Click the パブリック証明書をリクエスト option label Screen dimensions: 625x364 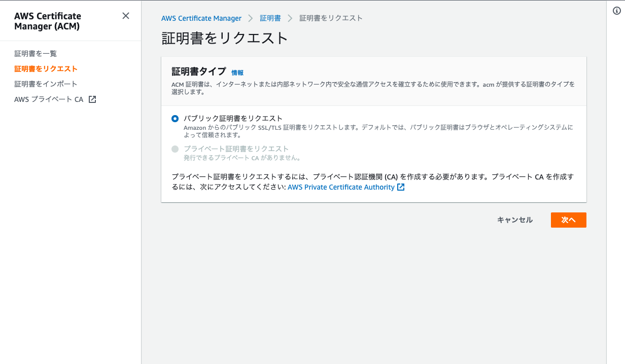233,119
